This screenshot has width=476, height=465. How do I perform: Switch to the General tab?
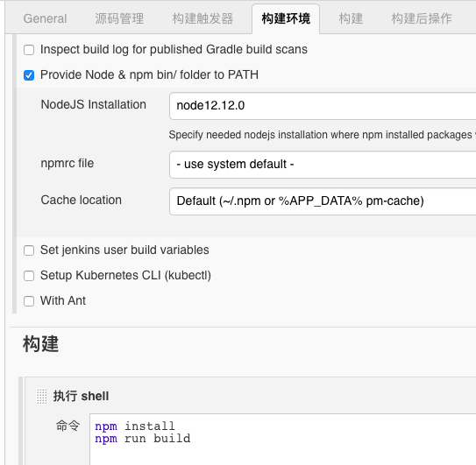coord(45,18)
